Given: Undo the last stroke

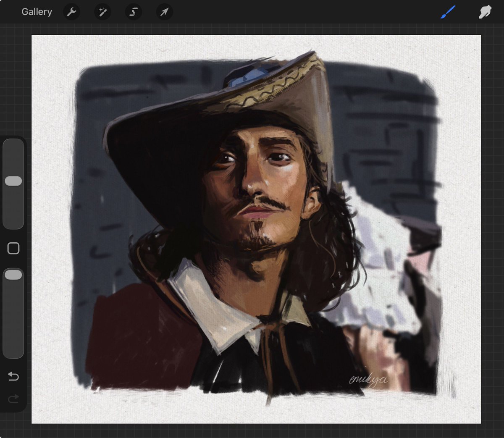Looking at the screenshot, I should pyautogui.click(x=13, y=376).
